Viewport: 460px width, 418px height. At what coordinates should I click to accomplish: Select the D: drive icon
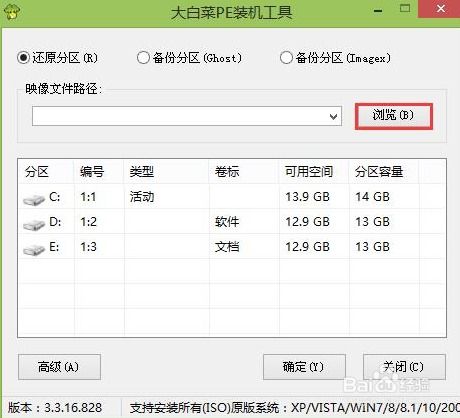pos(34,224)
